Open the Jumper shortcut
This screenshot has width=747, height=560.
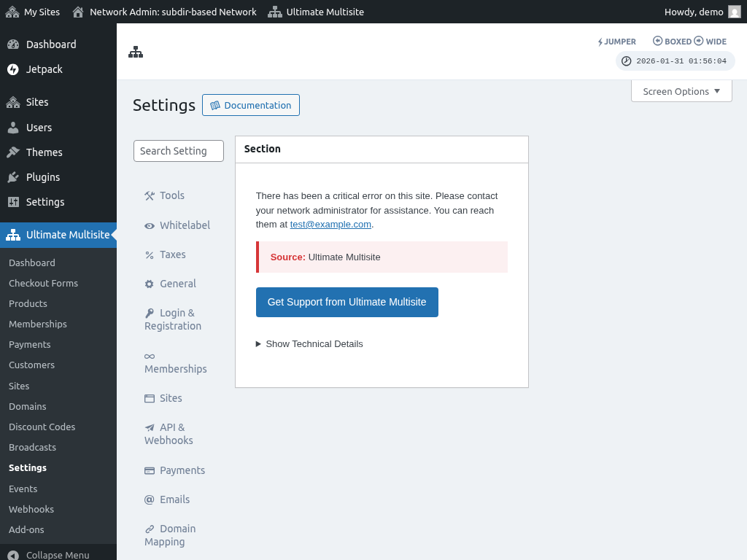click(x=617, y=42)
